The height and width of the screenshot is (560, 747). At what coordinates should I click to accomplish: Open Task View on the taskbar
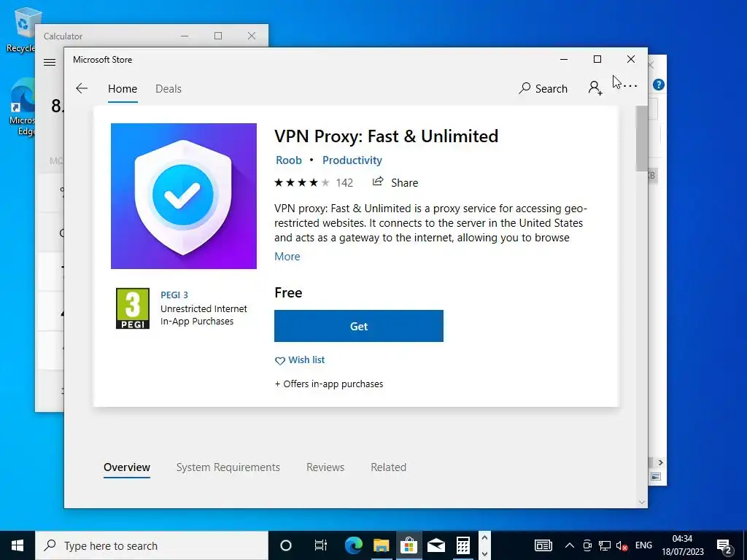click(x=321, y=545)
